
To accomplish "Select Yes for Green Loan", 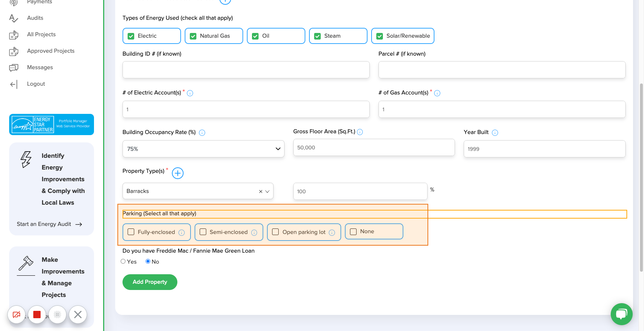I will click(123, 261).
